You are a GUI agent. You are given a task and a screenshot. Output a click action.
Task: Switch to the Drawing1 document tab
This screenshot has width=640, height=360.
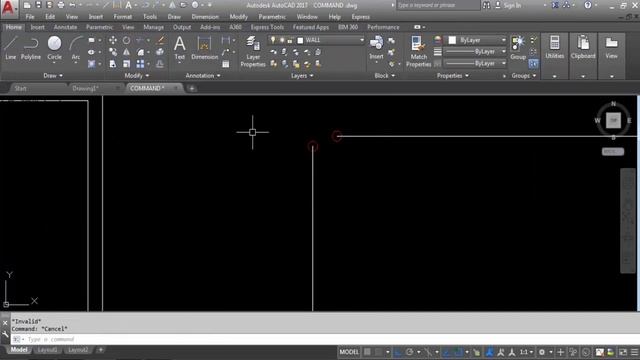[x=86, y=88]
